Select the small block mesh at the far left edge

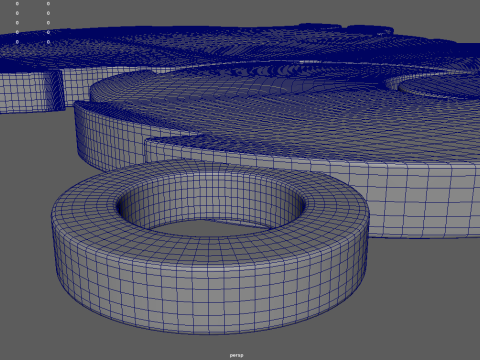(x=32, y=91)
